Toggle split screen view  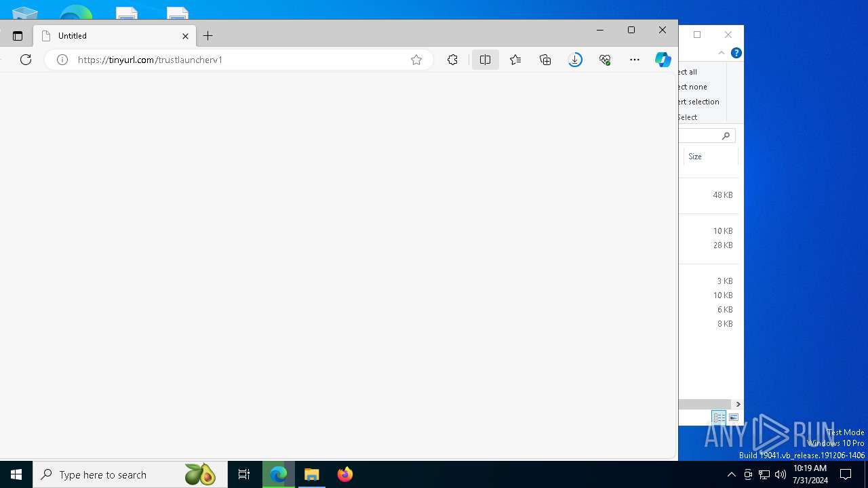tap(485, 60)
